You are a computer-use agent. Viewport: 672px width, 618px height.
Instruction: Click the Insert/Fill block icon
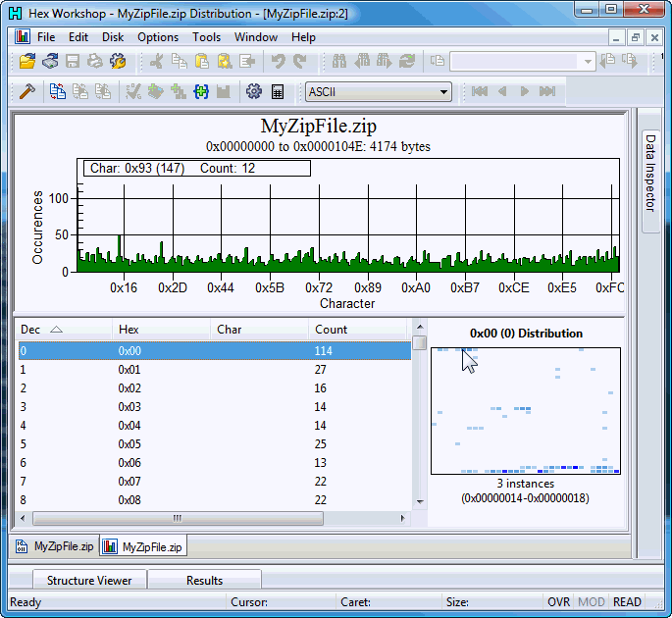247,61
